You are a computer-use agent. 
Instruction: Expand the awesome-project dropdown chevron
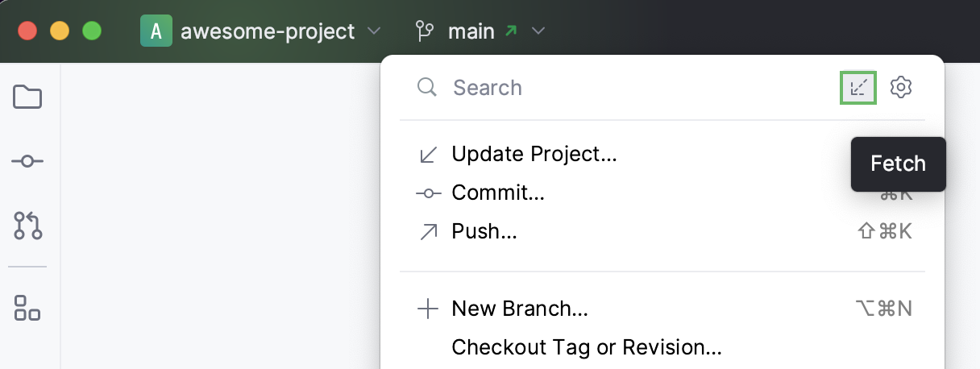point(373,31)
